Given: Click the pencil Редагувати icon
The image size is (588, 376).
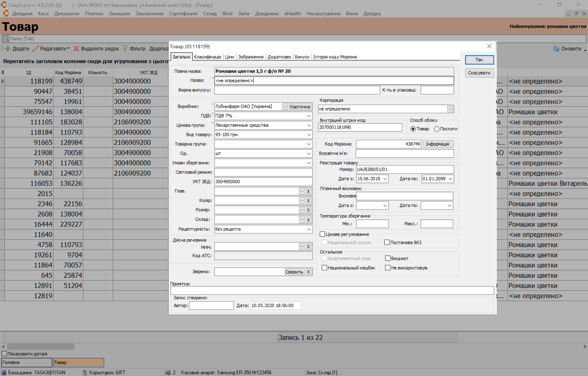Looking at the screenshot, I should tap(35, 48).
